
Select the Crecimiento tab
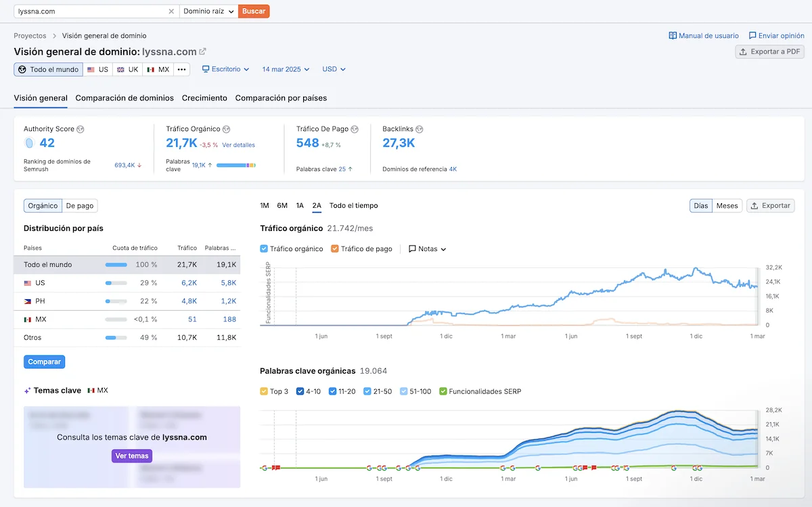[x=204, y=97]
